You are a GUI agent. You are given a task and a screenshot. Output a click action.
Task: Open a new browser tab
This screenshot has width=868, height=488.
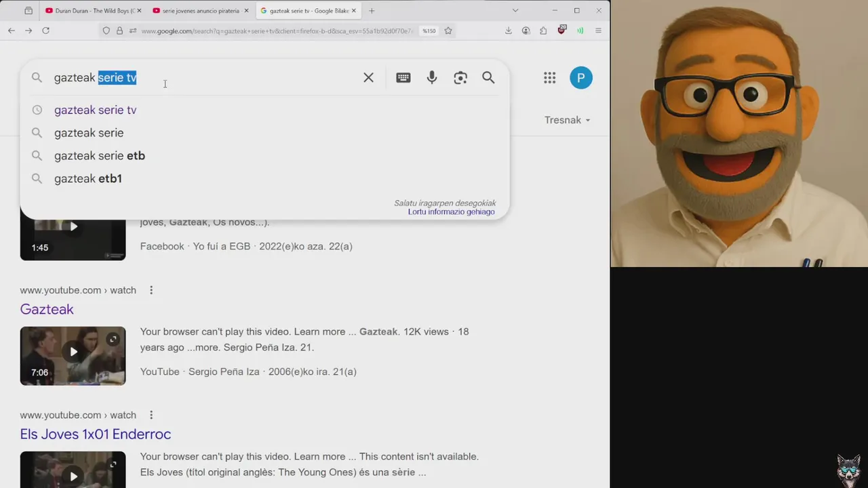[372, 11]
